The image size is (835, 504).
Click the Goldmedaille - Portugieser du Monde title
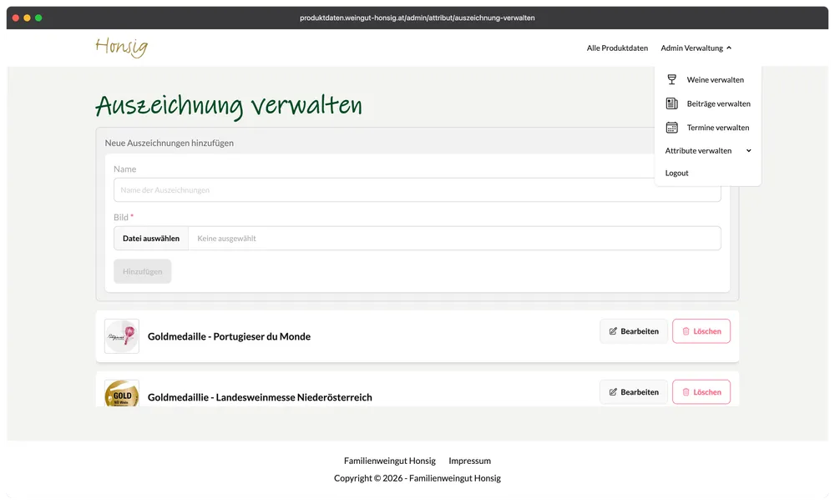[x=229, y=336]
